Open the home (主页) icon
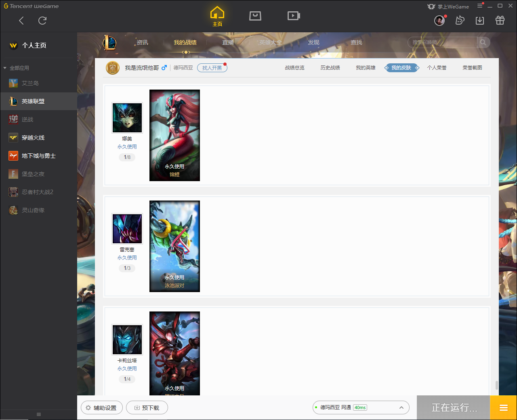Image resolution: width=517 pixels, height=420 pixels. pos(217,17)
